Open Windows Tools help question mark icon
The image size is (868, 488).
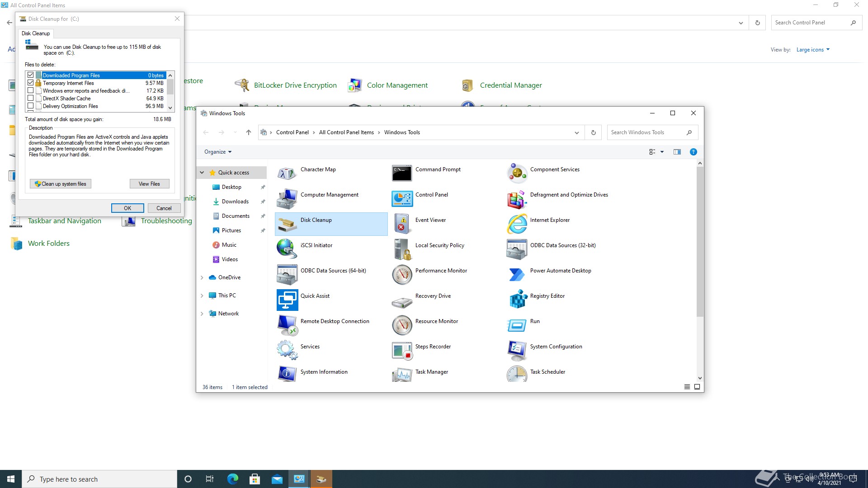(x=693, y=152)
